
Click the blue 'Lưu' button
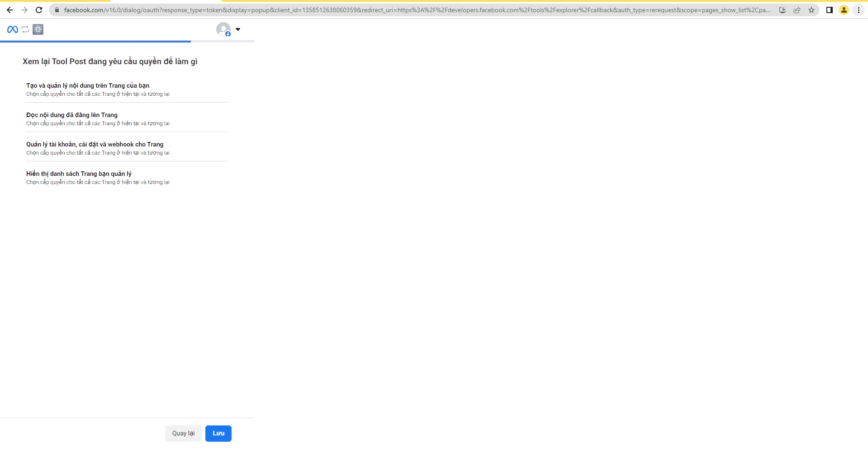(218, 433)
